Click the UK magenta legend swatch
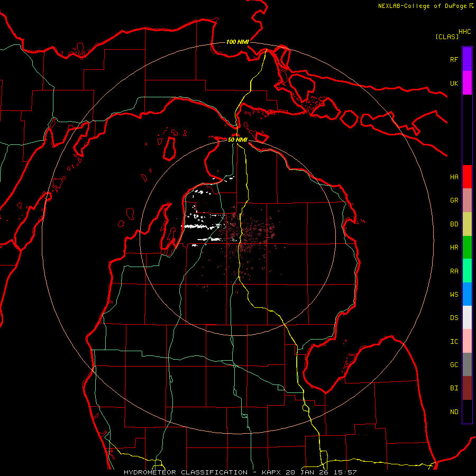This screenshot has height=476, width=476. 467,83
